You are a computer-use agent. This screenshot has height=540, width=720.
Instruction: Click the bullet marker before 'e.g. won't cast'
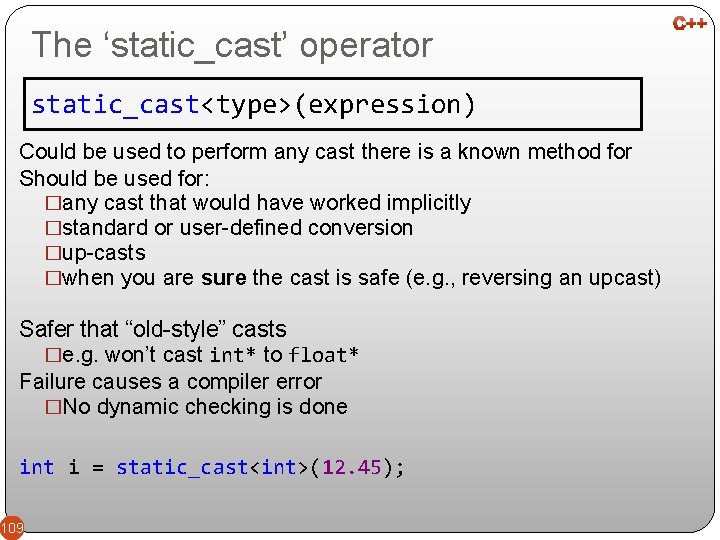tap(53, 355)
